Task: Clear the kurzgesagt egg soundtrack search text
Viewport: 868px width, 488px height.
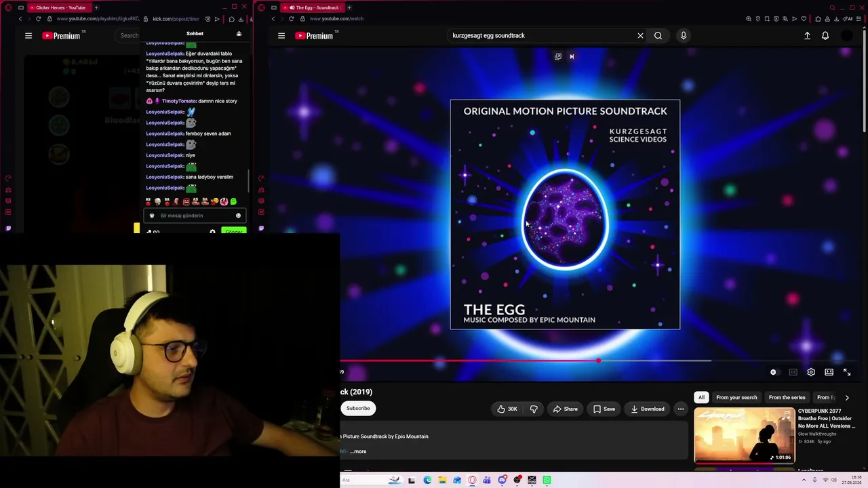Action: pyautogui.click(x=640, y=36)
